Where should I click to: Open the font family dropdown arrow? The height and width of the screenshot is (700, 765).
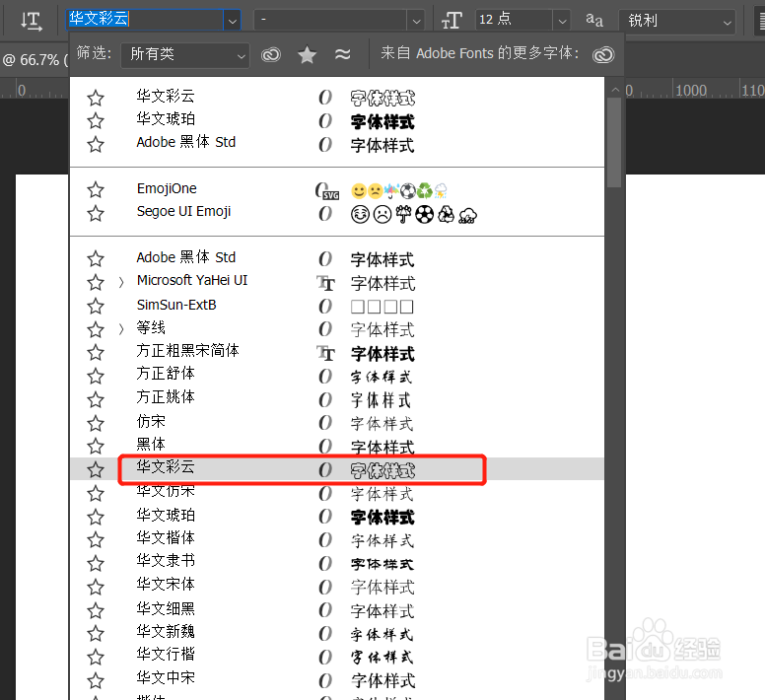pos(233,21)
